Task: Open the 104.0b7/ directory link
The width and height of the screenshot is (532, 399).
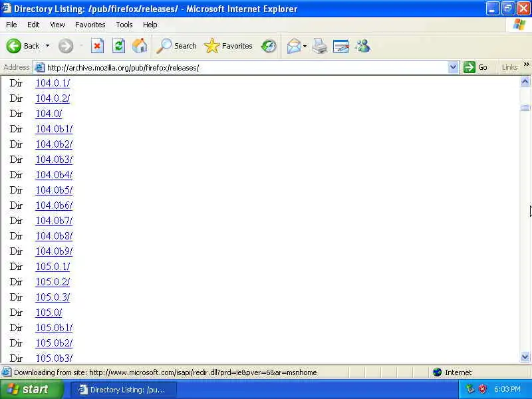Action: point(55,221)
